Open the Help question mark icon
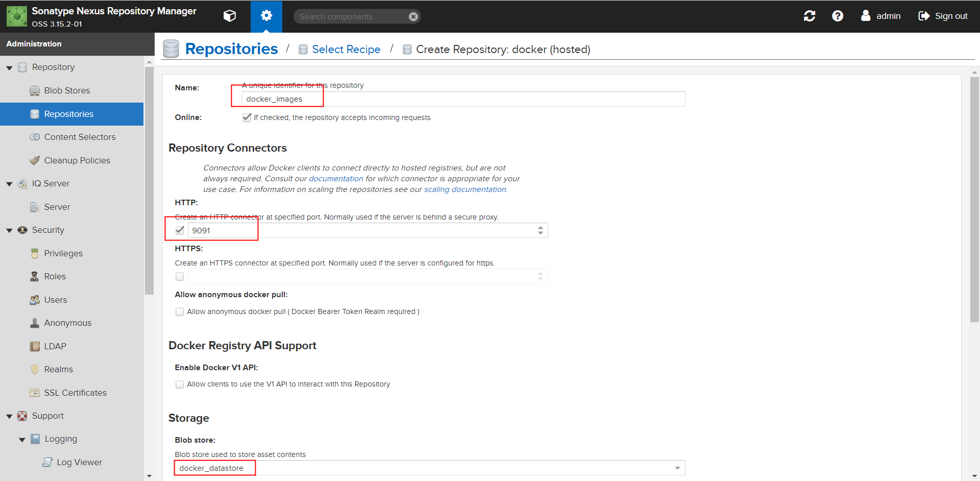This screenshot has width=980, height=481. click(x=838, y=16)
